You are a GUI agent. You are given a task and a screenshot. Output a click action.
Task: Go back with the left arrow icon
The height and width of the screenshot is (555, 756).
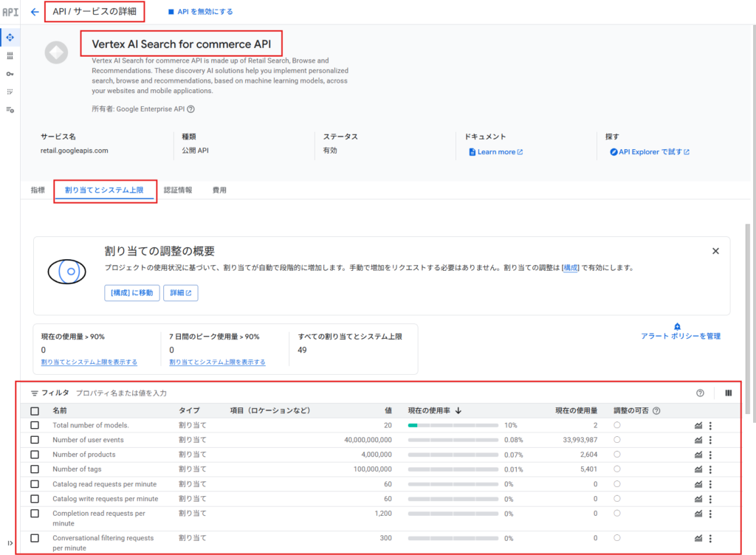click(35, 12)
